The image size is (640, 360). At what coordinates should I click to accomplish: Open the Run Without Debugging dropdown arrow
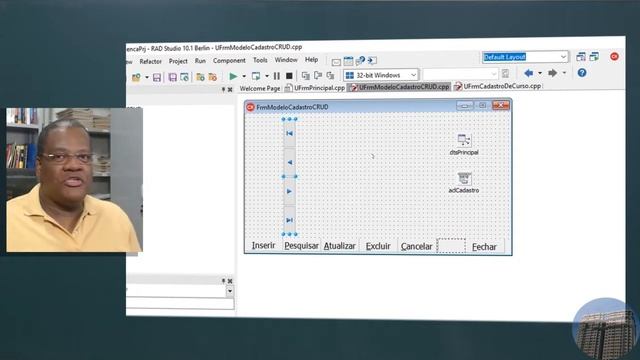coord(267,76)
